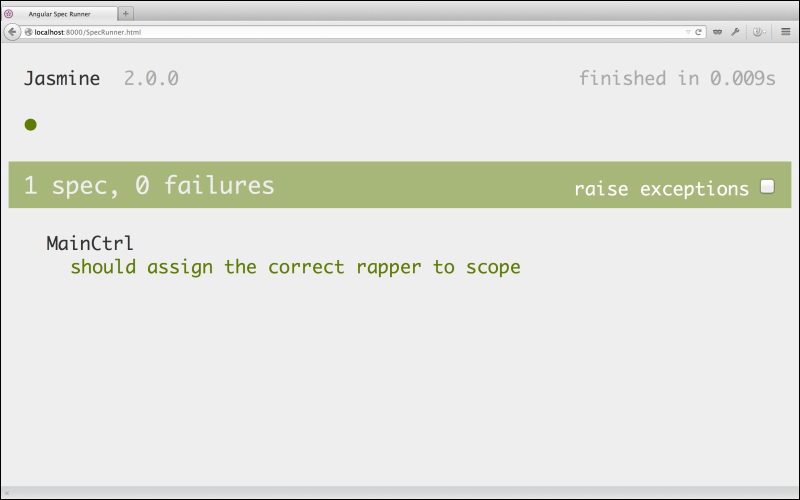Click the globe site identity icon

pos(29,32)
